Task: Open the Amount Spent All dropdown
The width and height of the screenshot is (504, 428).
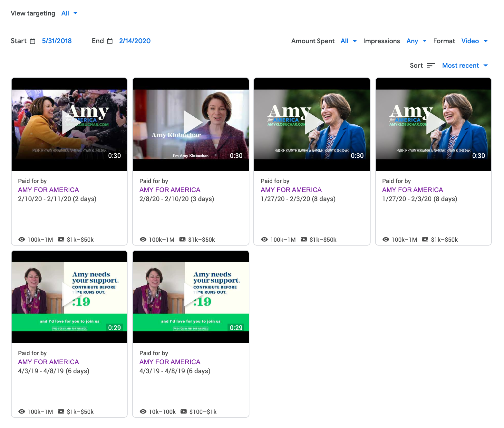Action: 349,41
